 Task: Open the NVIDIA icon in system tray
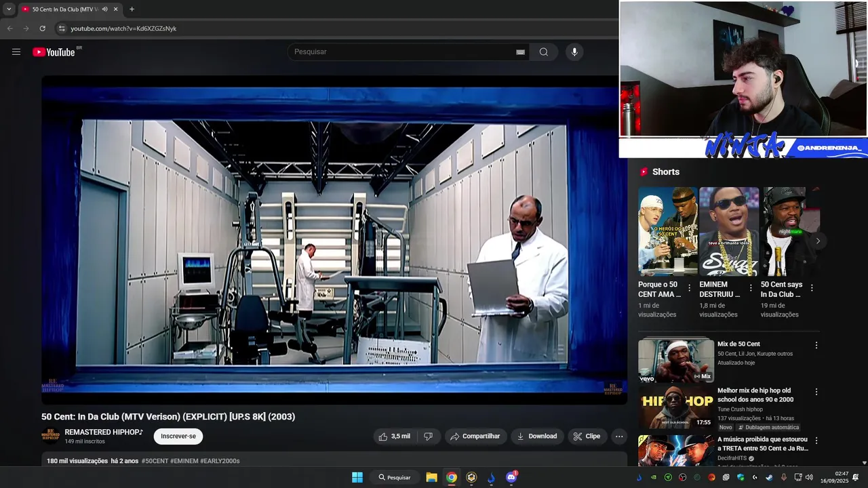654,477
